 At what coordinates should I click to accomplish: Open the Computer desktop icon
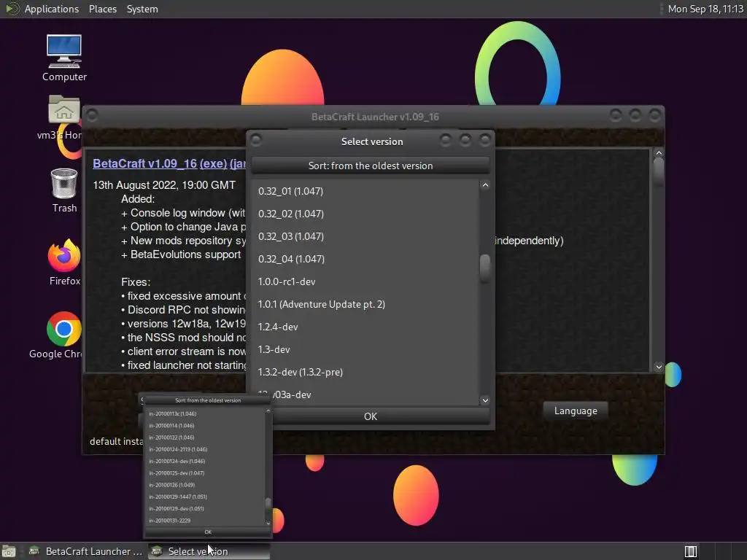pos(64,57)
